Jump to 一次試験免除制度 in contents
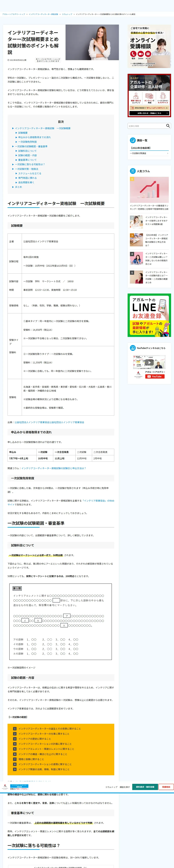The height and width of the screenshot is (868, 174). coord(28,142)
